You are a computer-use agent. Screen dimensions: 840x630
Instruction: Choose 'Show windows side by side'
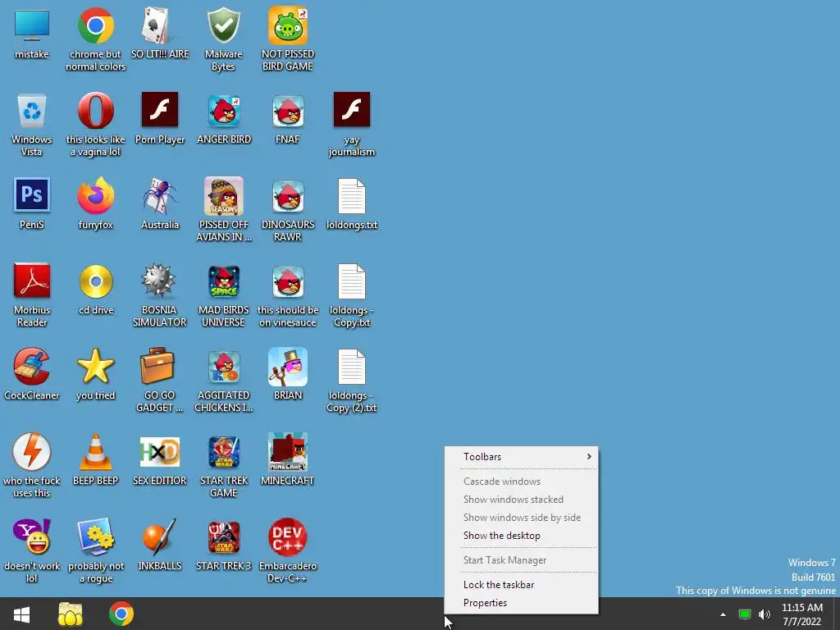[x=521, y=518]
